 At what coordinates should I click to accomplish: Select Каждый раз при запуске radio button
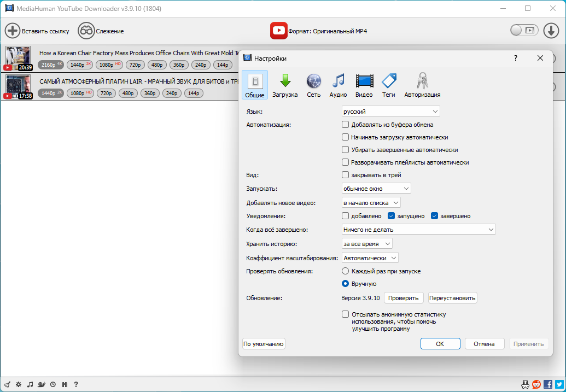tap(346, 271)
